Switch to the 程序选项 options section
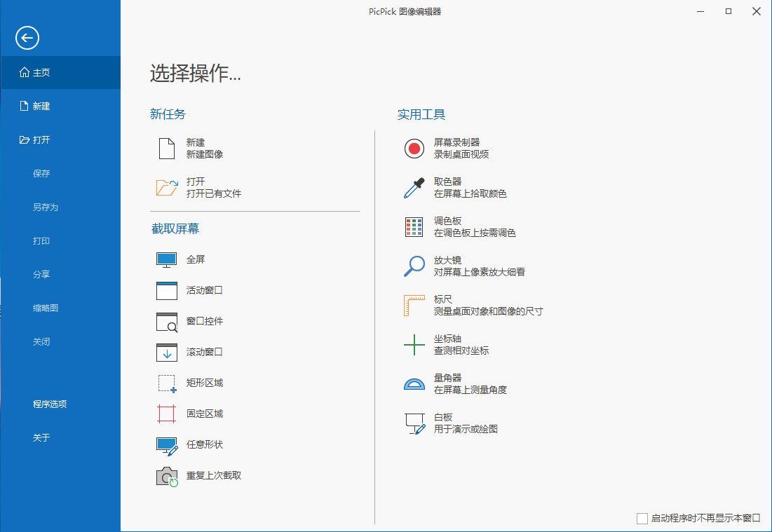 click(x=49, y=404)
